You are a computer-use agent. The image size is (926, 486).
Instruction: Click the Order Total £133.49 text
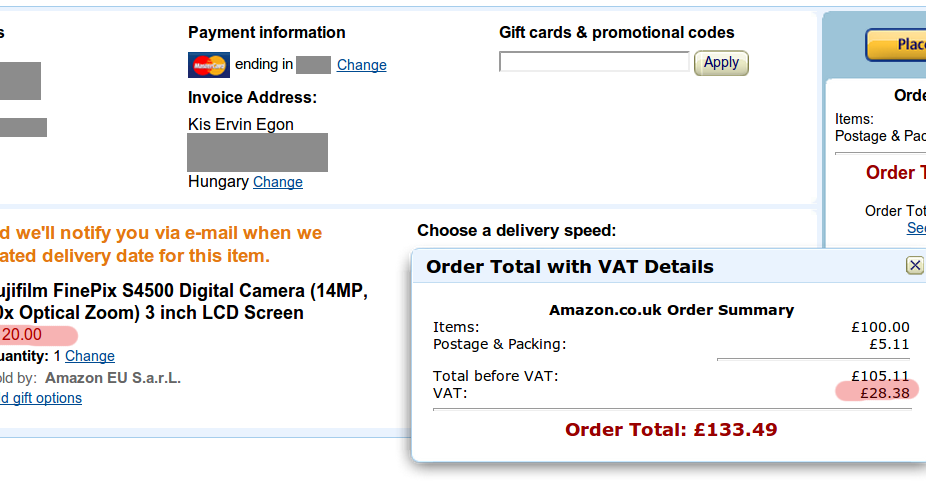(671, 429)
